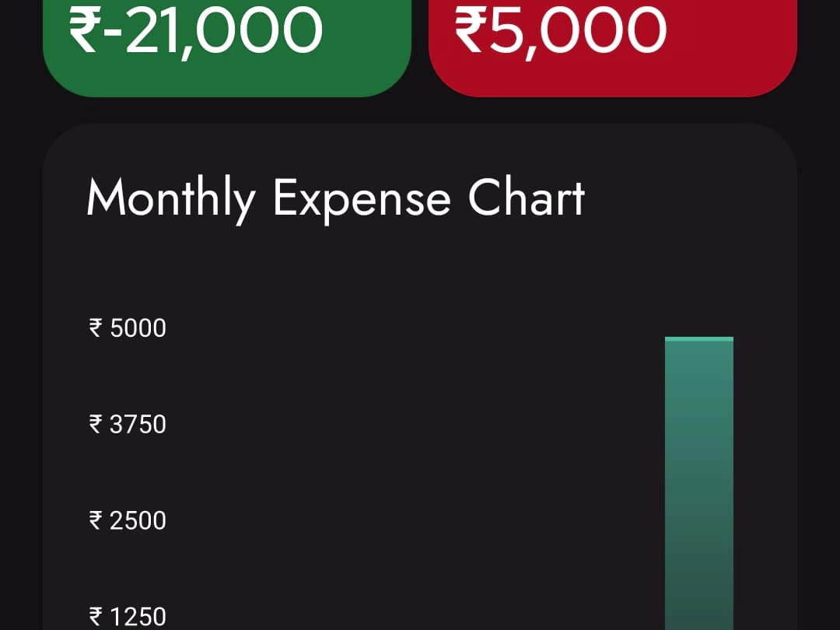
Task: Tap the number 1250 on the chart axis
Action: (x=138, y=617)
